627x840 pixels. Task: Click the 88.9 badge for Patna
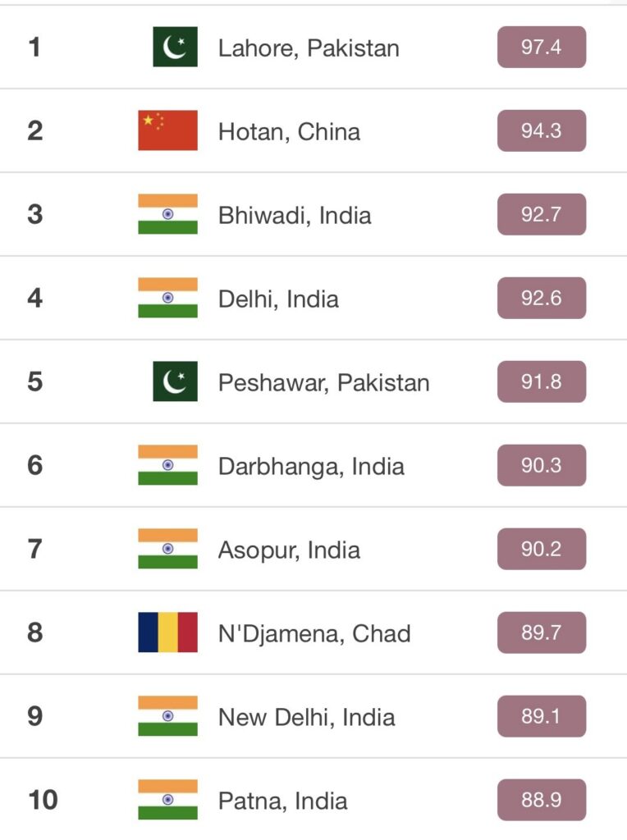click(542, 800)
